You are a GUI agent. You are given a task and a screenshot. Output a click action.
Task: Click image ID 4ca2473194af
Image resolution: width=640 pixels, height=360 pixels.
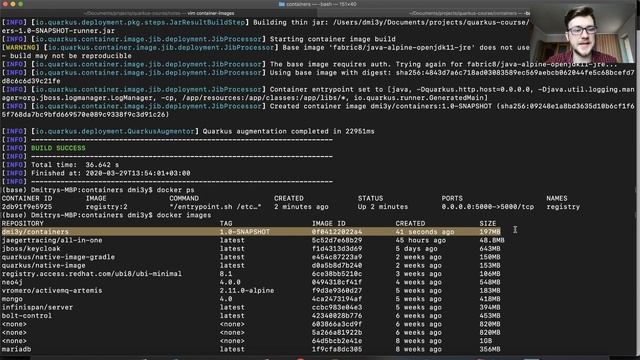tap(337, 299)
